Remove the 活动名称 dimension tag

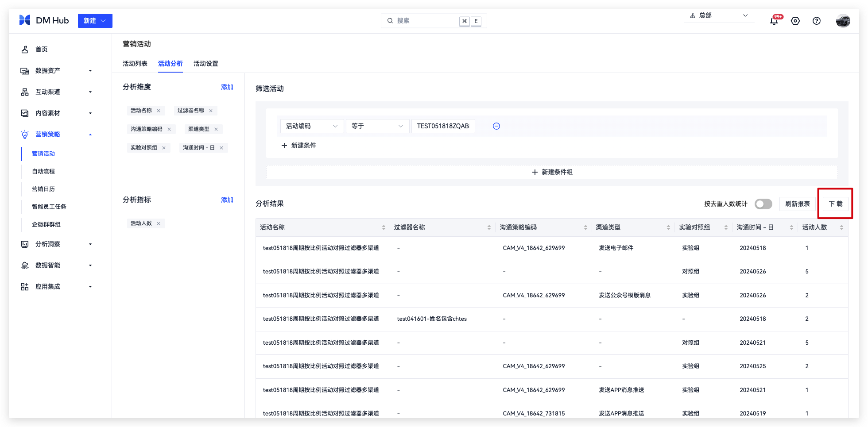pyautogui.click(x=159, y=111)
